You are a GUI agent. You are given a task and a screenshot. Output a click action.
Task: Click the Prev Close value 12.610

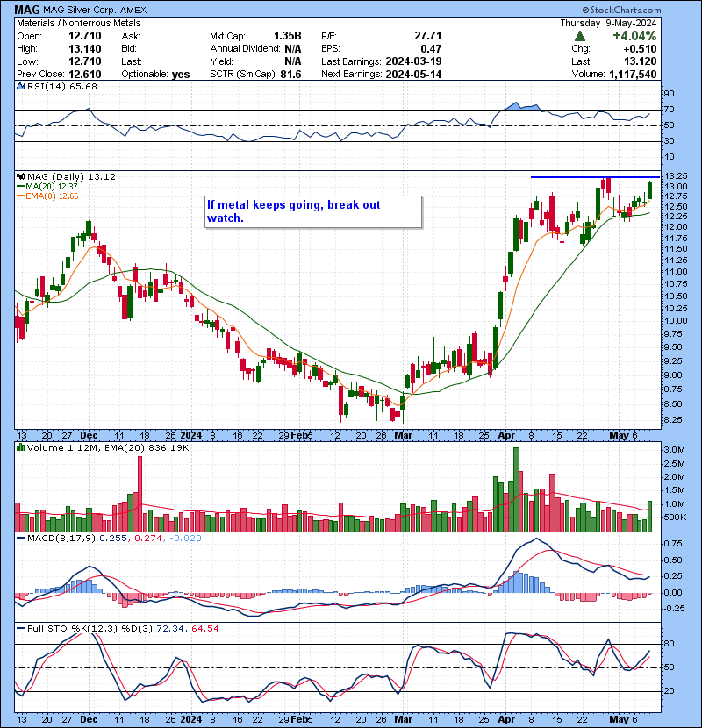point(84,74)
